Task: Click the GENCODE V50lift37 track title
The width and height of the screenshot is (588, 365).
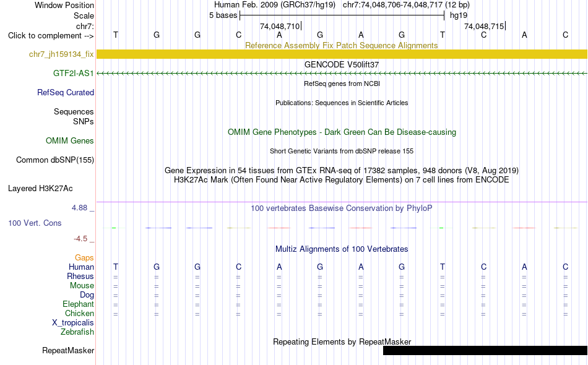Action: tap(342, 65)
